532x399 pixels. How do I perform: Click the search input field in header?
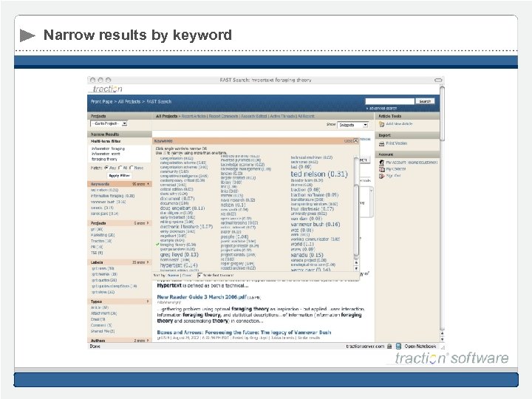[x=390, y=101]
